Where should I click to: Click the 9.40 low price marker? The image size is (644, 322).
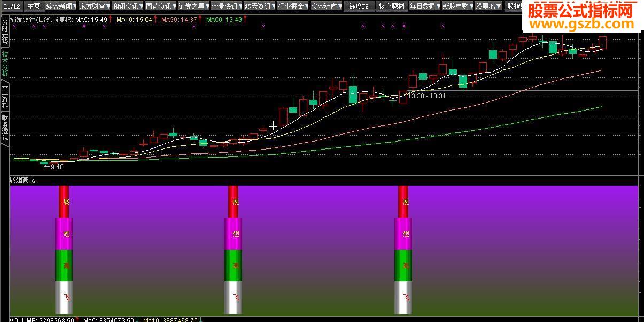click(x=57, y=167)
